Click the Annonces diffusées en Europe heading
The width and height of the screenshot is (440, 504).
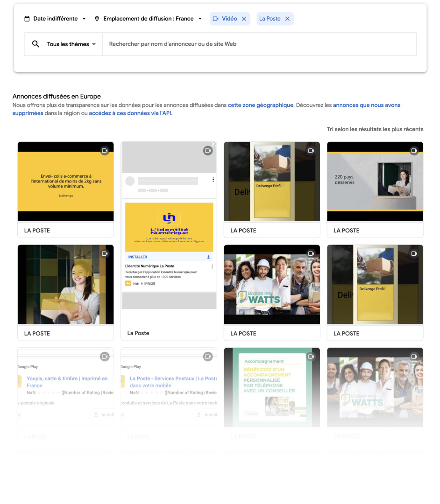(x=57, y=97)
